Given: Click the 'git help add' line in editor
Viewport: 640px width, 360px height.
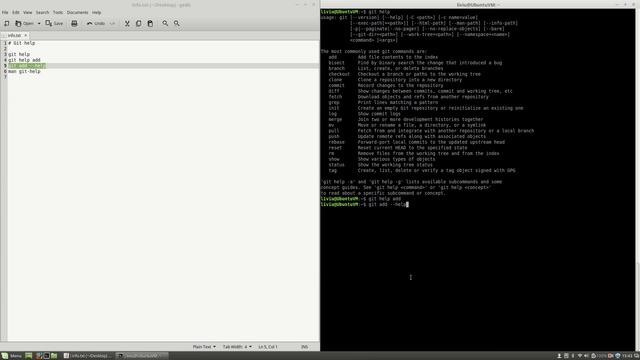Looking at the screenshot, I should pos(24,60).
